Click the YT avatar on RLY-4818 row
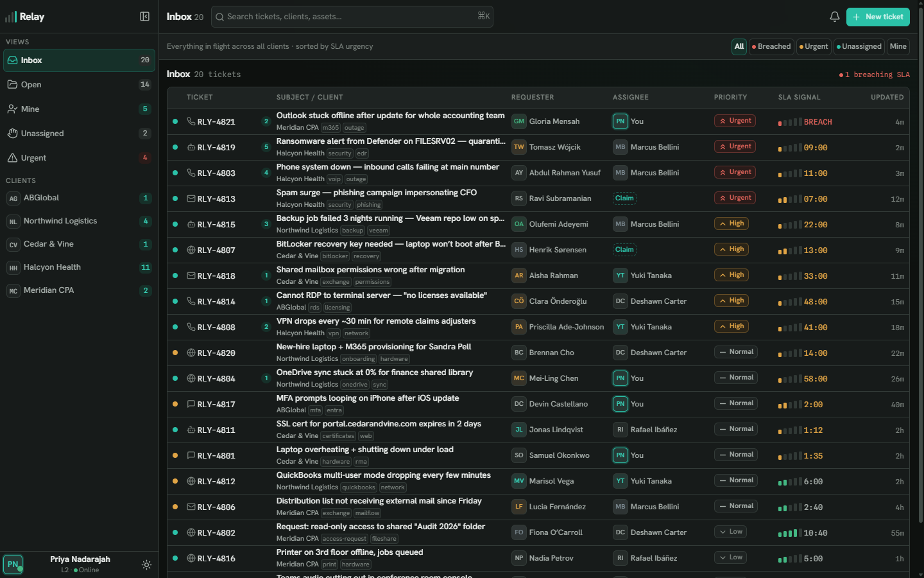The height and width of the screenshot is (578, 924). coord(620,276)
